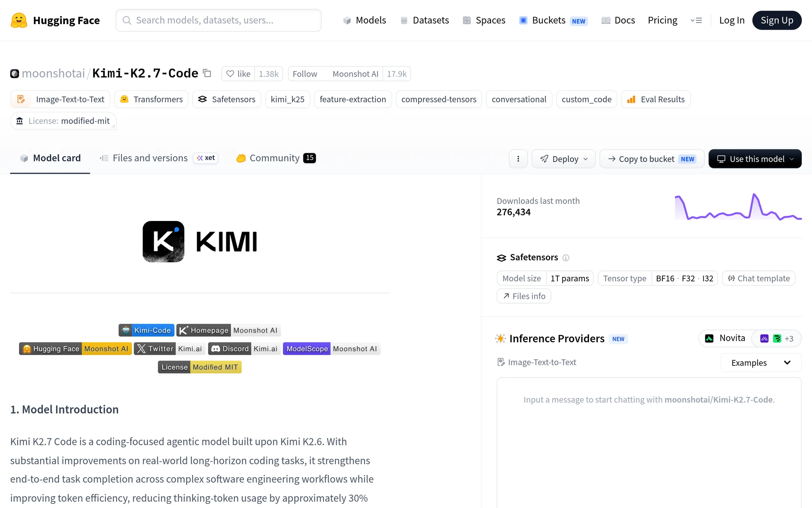The width and height of the screenshot is (812, 508).
Task: Open Pricing in top navigation
Action: (x=662, y=20)
